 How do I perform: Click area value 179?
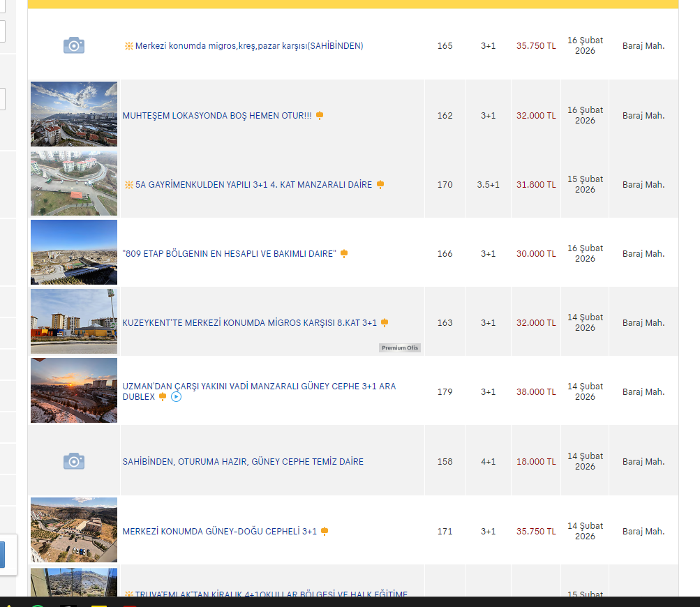coord(445,392)
